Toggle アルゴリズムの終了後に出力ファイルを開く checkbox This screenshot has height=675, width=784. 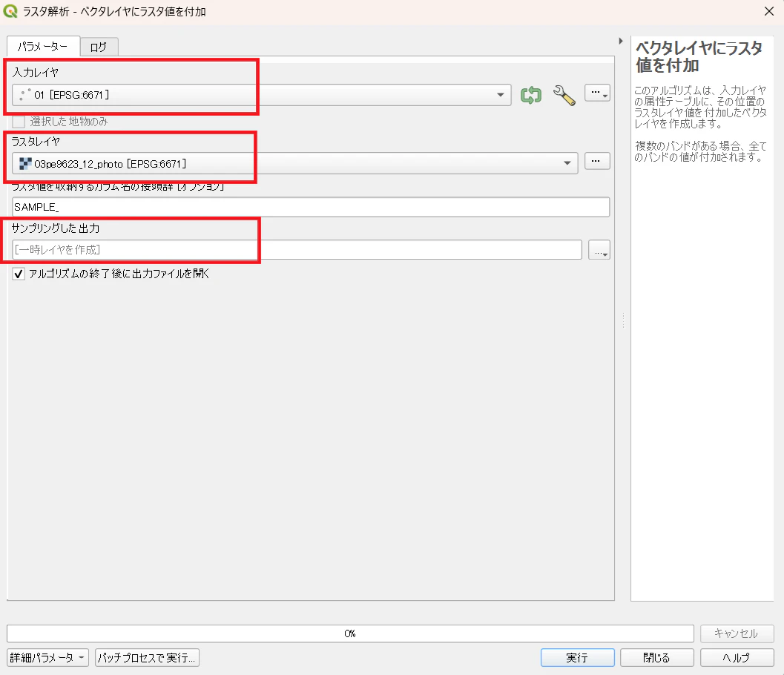[19, 274]
